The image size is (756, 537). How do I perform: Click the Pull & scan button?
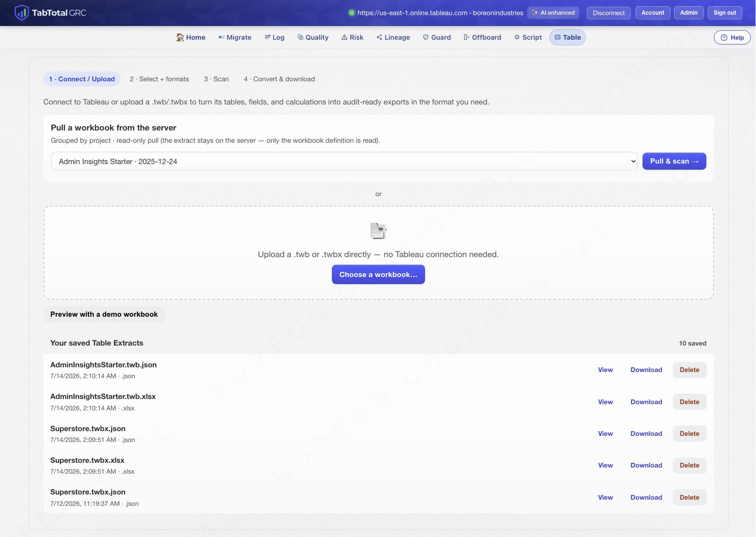(674, 161)
